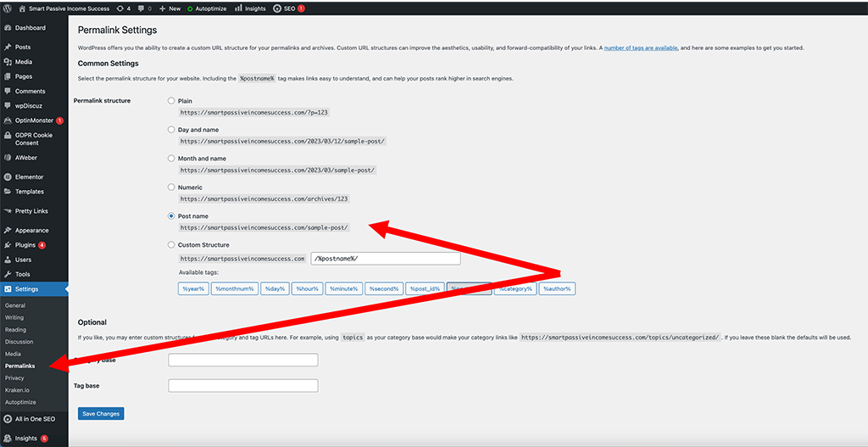Screen dimensions: 868x447
Task: Open GDPR Cookie Consent settings
Action: coord(34,138)
